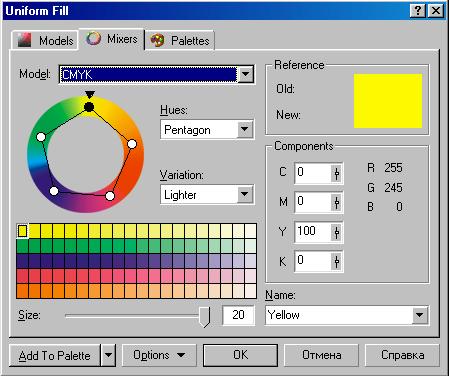The height and width of the screenshot is (376, 449).
Task: Select the first orange swatch in grid
Action: click(22, 291)
